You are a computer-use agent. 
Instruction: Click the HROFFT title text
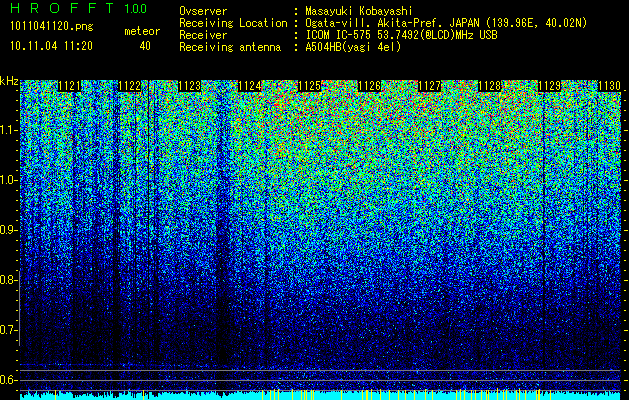(62, 8)
